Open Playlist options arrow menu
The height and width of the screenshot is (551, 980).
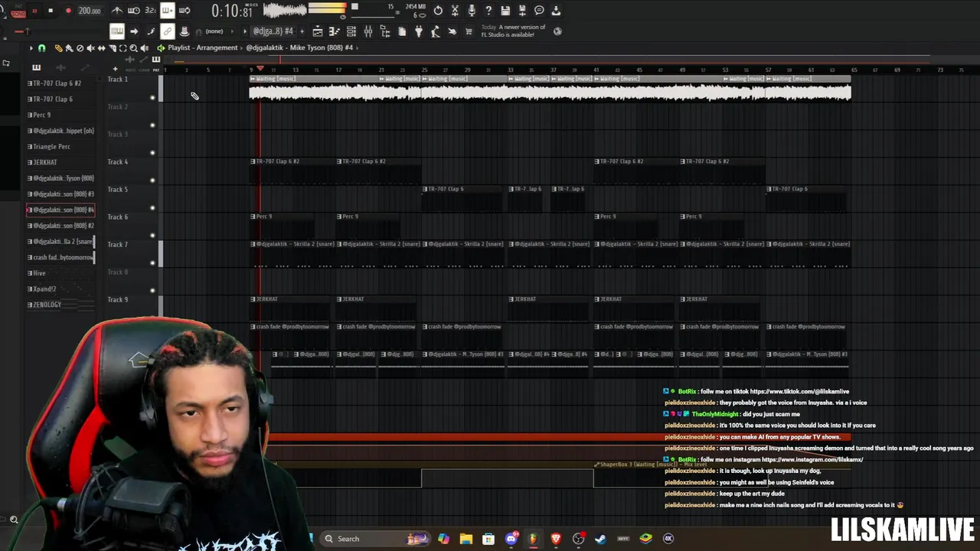(x=31, y=48)
